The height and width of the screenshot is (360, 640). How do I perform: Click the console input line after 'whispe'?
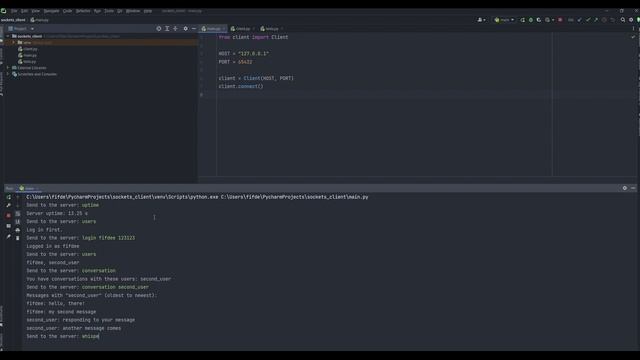pyautogui.click(x=100, y=336)
